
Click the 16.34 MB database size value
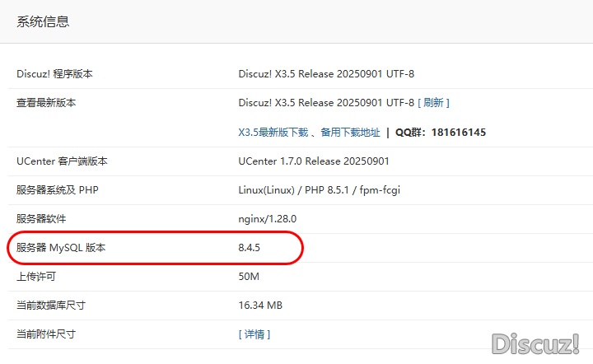coord(260,306)
